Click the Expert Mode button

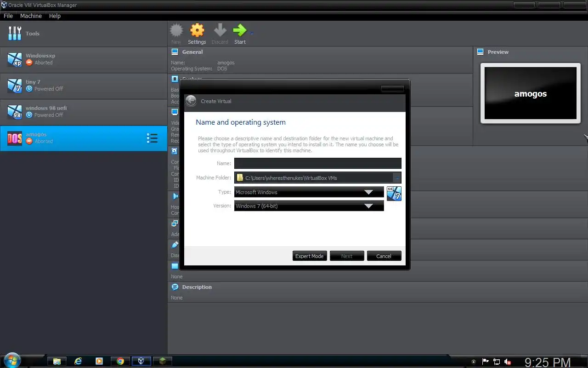click(x=310, y=256)
